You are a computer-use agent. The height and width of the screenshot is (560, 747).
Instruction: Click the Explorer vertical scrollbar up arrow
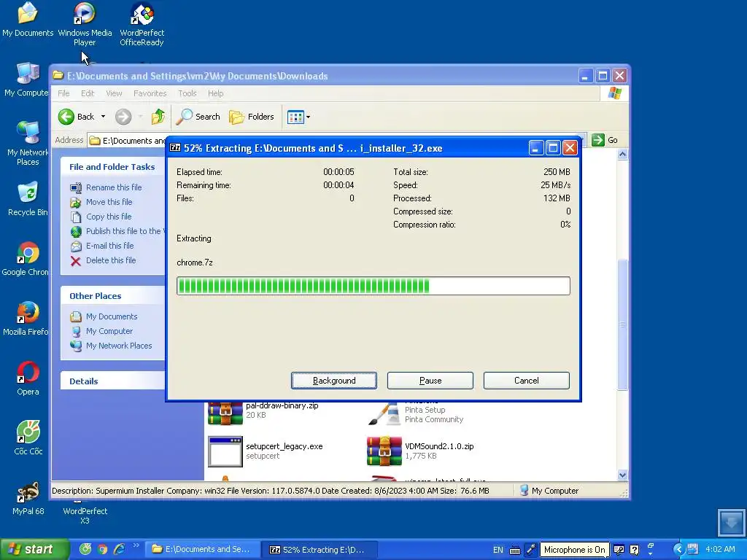point(622,155)
